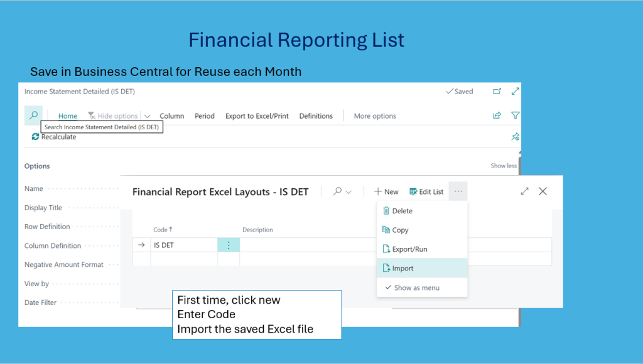
Task: Select Delete from the dropdown menu
Action: [x=402, y=211]
